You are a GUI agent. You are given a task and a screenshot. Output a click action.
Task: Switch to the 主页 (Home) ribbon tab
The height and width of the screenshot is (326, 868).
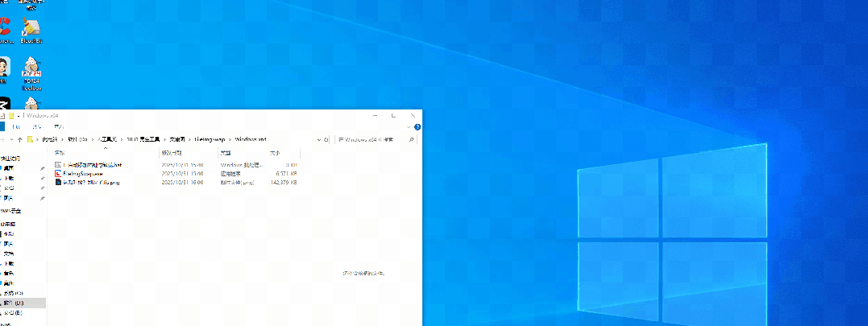pyautogui.click(x=15, y=127)
